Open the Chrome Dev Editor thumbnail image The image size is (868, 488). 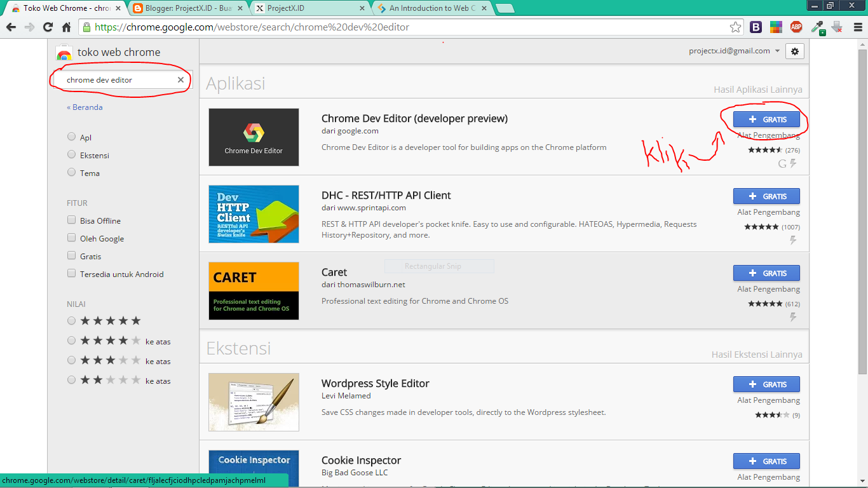[x=254, y=137]
